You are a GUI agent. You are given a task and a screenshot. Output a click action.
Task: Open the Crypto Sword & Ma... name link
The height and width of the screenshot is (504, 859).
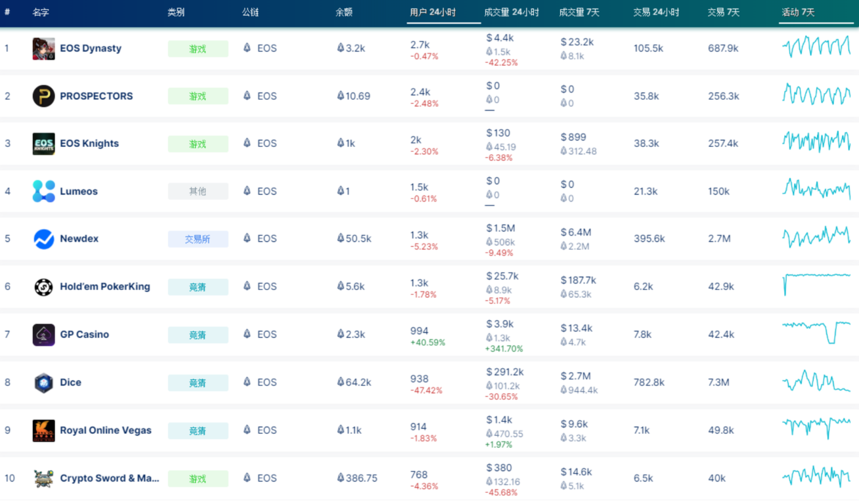tap(110, 478)
